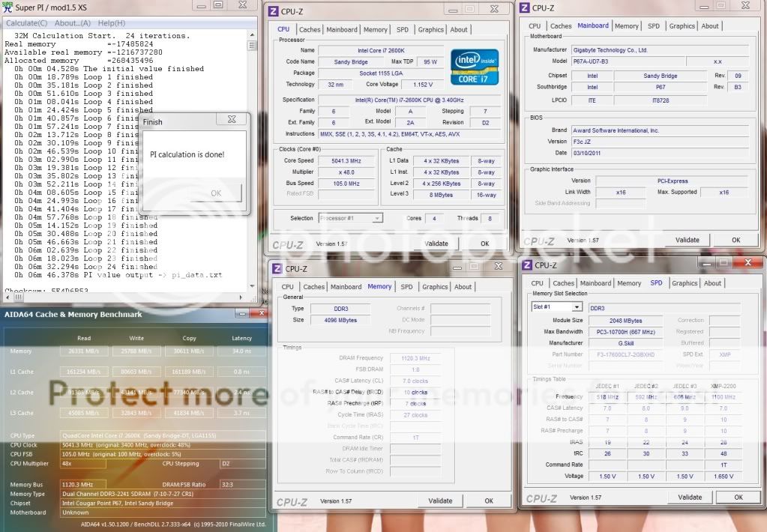Click the Intel Core i7 logo badge

(475, 67)
